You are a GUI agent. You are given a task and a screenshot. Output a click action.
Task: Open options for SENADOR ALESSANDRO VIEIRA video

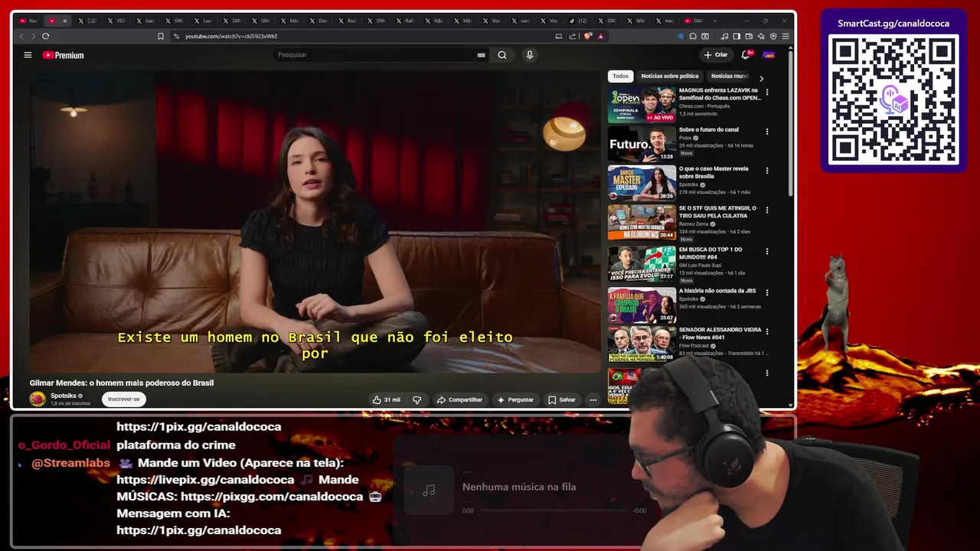pyautogui.click(x=766, y=331)
